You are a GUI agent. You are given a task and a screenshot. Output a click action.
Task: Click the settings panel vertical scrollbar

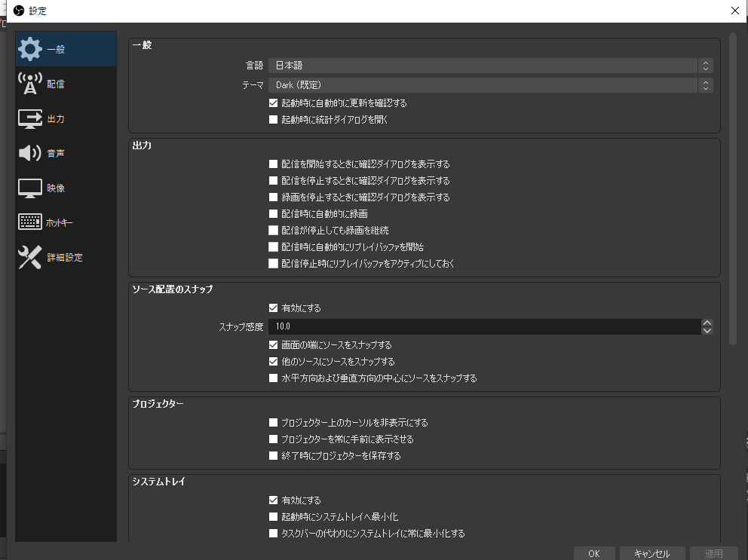(x=733, y=188)
